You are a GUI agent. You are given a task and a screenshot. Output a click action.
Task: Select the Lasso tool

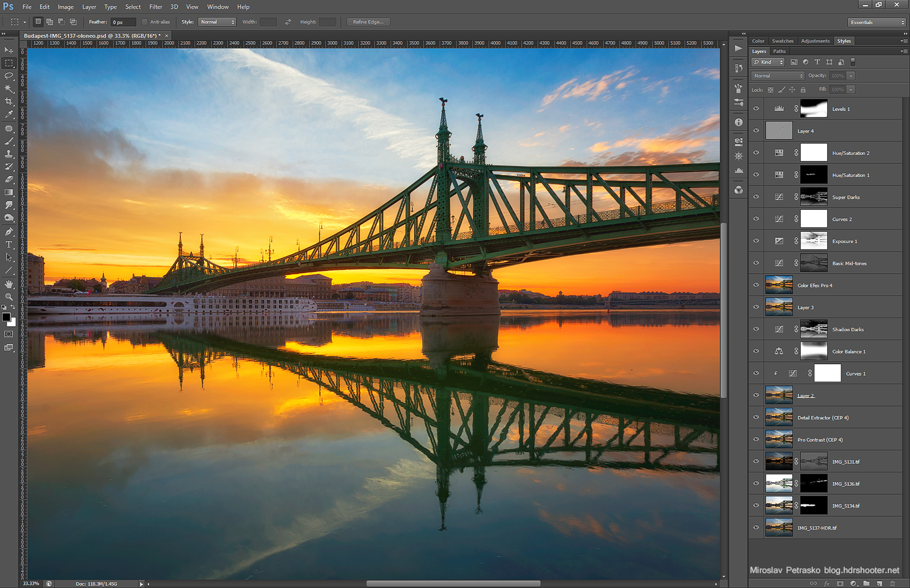9,76
